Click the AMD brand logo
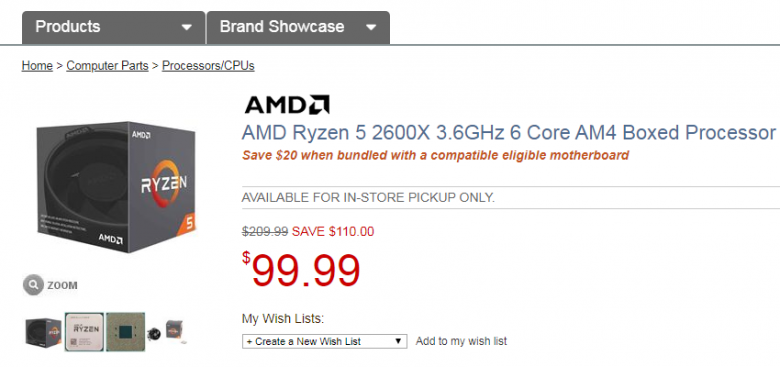780x367 pixels. pyautogui.click(x=287, y=105)
